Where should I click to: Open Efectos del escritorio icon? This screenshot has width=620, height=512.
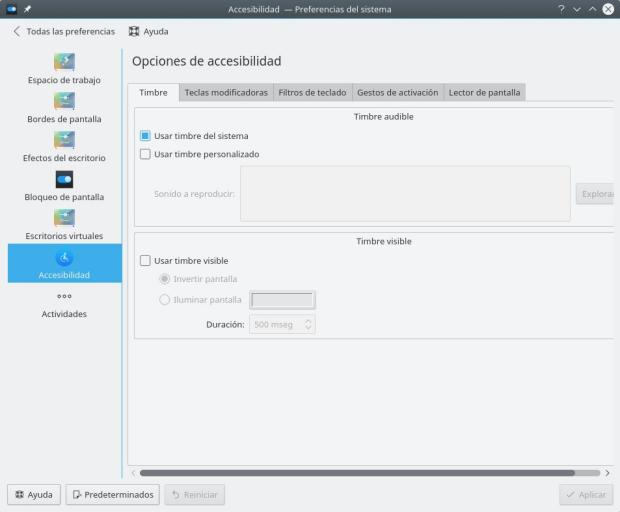coord(63,140)
